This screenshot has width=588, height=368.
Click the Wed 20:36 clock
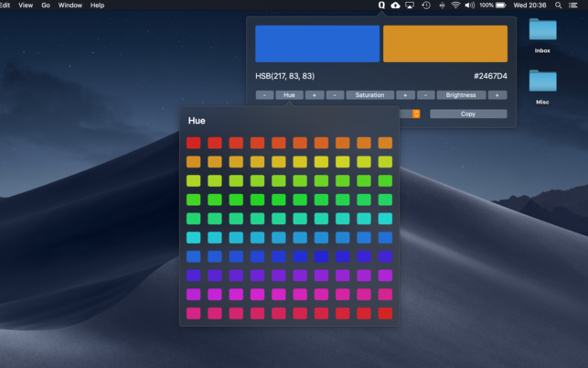(x=529, y=5)
